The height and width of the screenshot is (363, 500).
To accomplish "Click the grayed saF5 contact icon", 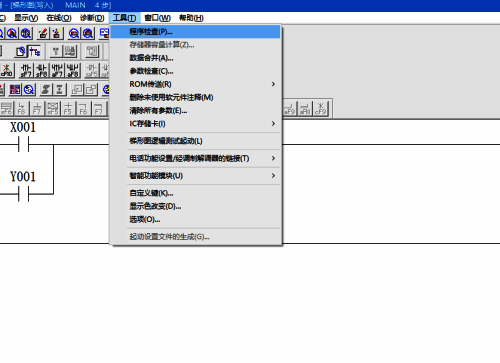I will click(92, 70).
